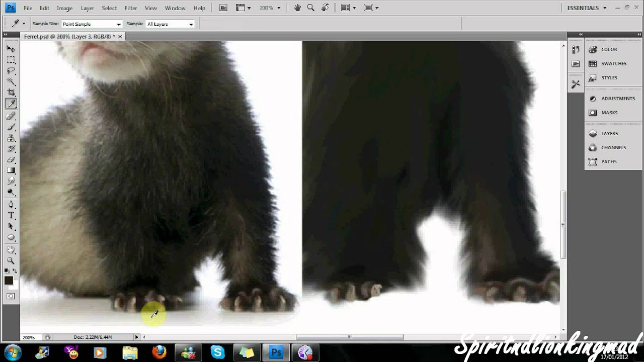Close the Ferret.psd document tab
Viewport: 644px width, 362px height.
pyautogui.click(x=120, y=37)
